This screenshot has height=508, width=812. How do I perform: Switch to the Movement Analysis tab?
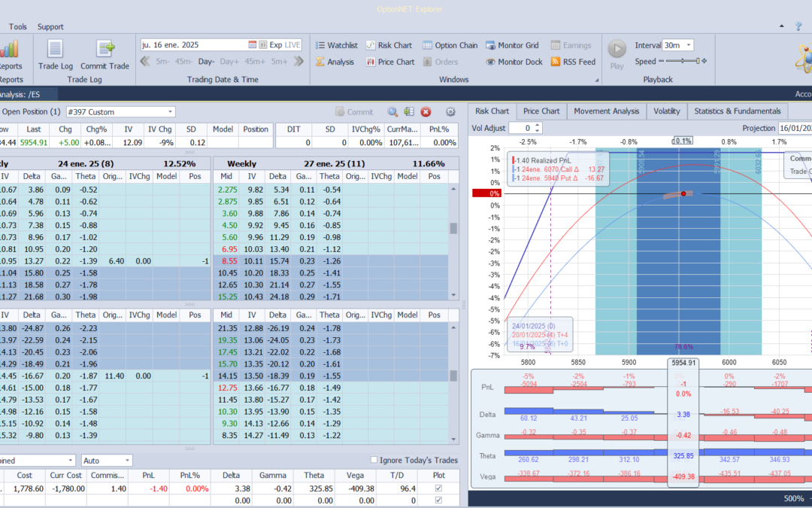[x=606, y=111]
